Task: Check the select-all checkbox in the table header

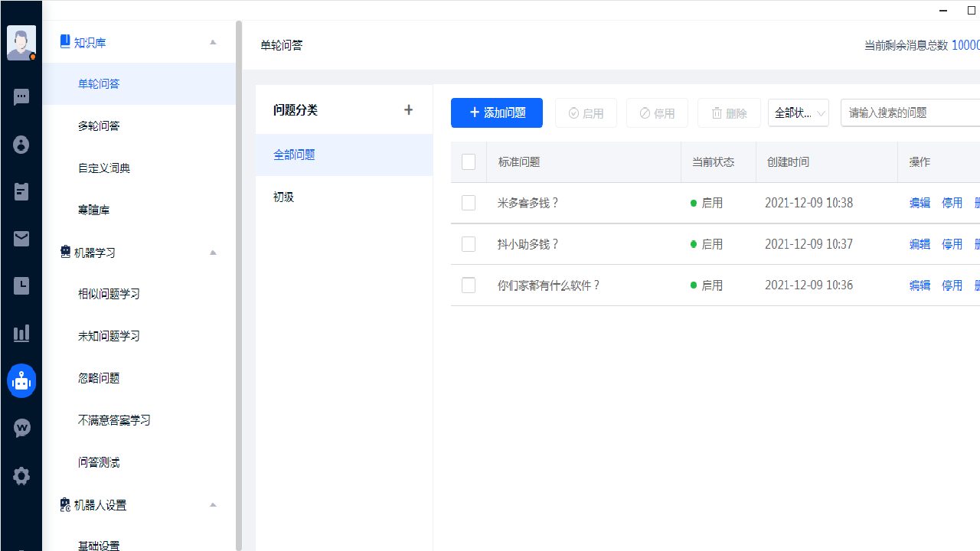Action: point(468,161)
